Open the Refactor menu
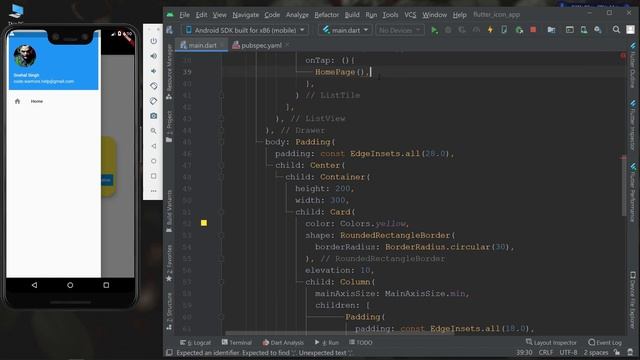 point(327,15)
